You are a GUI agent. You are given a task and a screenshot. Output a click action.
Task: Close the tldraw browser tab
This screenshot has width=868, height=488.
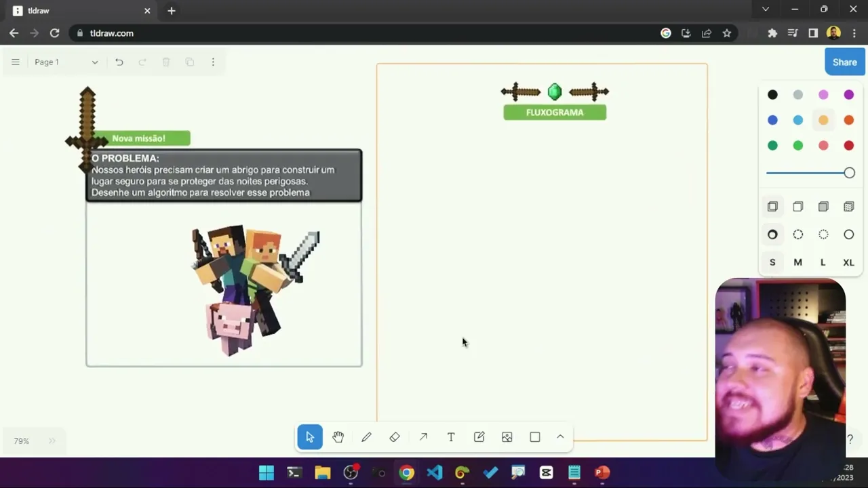147,11
